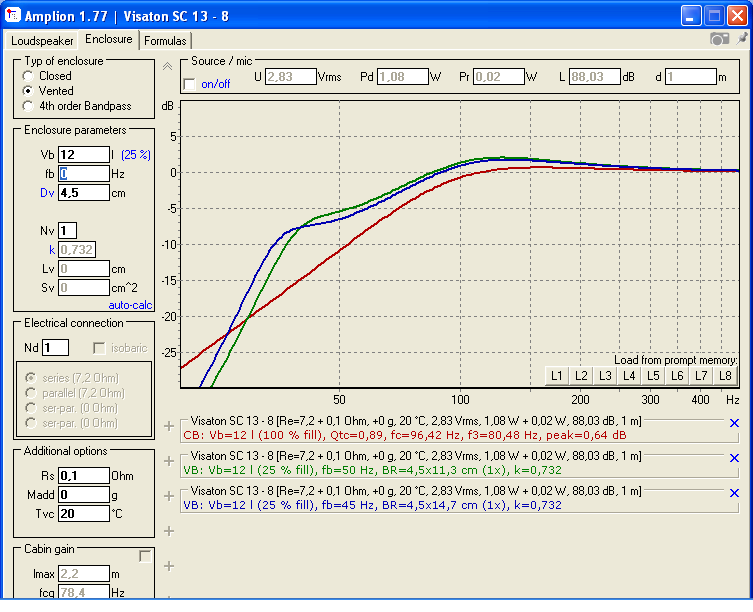Image resolution: width=753 pixels, height=612 pixels.
Task: Load prompt memory L6
Action: (x=677, y=376)
